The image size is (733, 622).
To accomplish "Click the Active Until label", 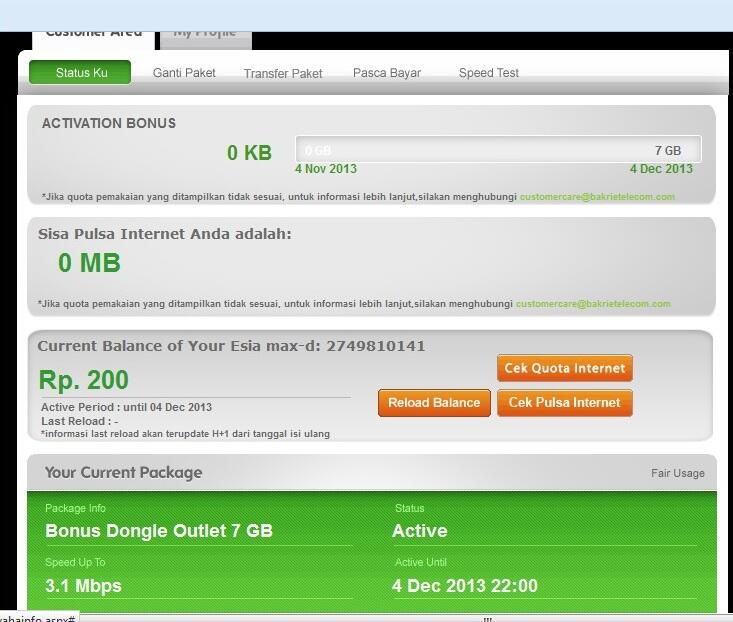I will (x=421, y=562).
